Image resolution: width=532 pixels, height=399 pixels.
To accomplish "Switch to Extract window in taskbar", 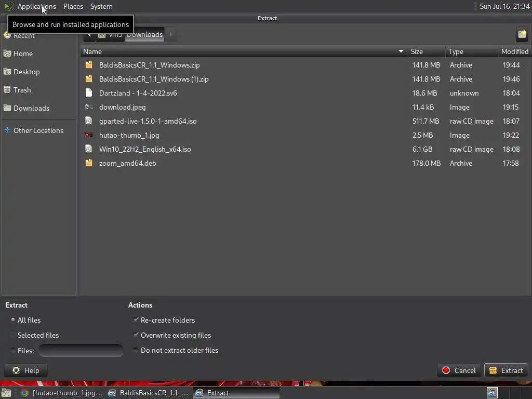I will 236,393.
